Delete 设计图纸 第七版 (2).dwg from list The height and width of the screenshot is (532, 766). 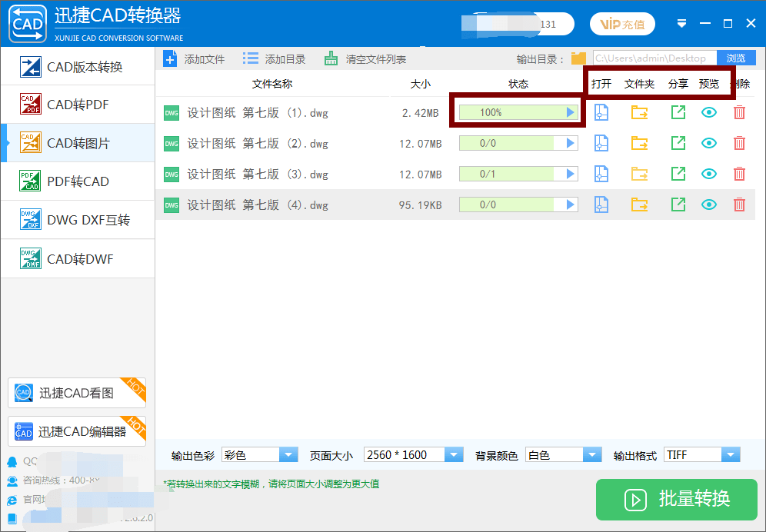coord(740,143)
